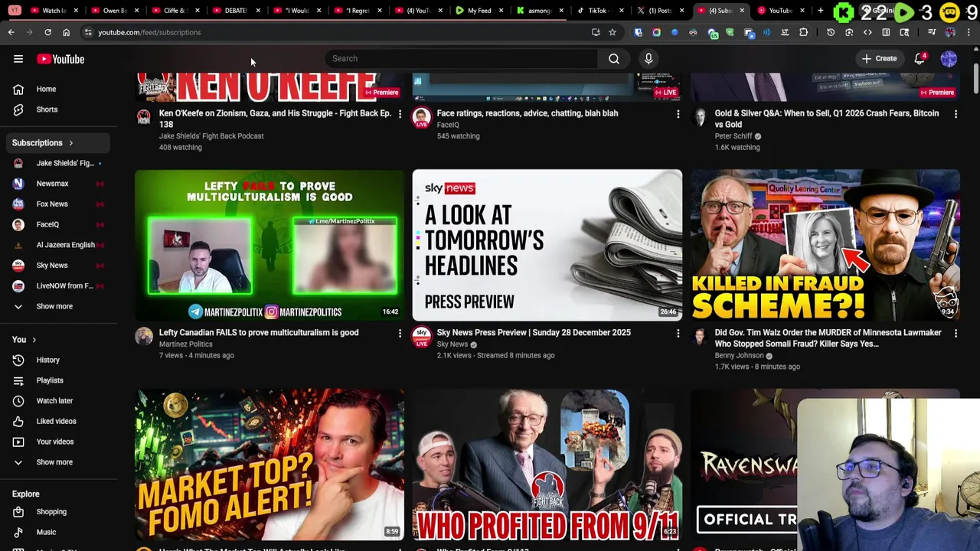
Task: Open Chrome three-dot menu
Action: point(969,32)
